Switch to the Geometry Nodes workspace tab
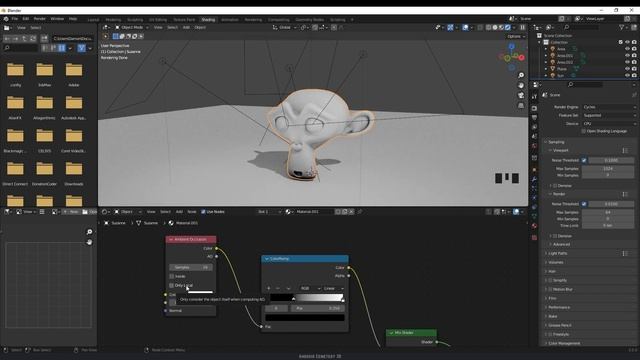Image resolution: width=640 pixels, height=360 pixels. [x=309, y=20]
